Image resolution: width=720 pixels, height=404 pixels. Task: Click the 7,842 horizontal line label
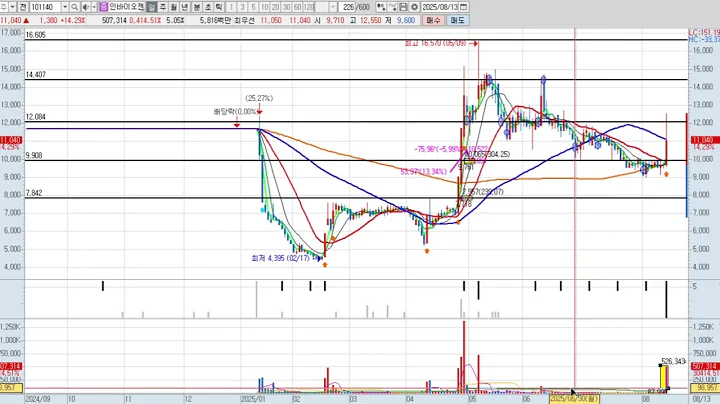coord(34,193)
